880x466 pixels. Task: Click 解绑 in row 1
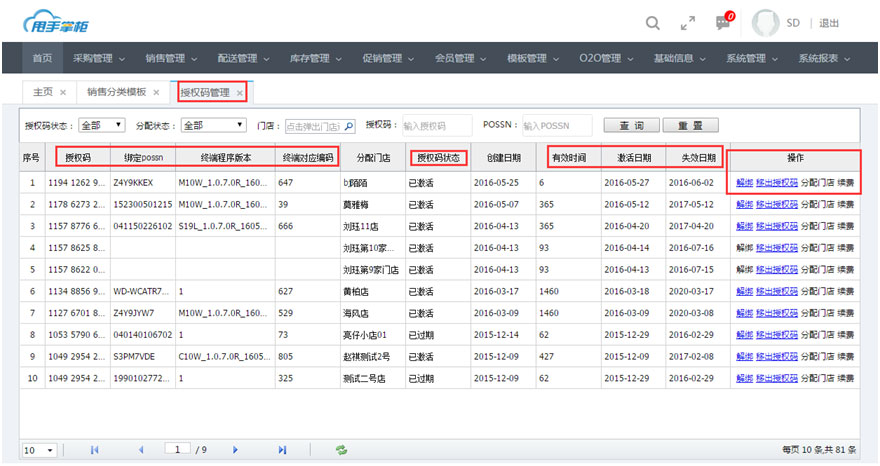[744, 182]
